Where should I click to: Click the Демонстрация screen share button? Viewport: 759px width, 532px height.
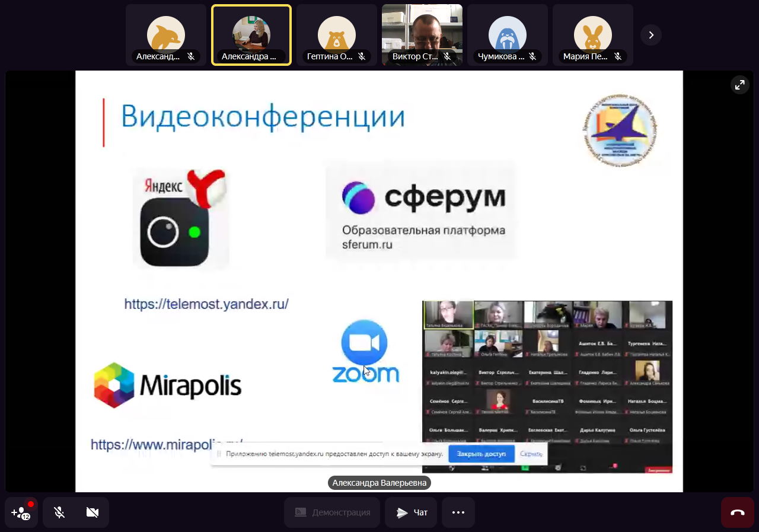click(x=332, y=512)
